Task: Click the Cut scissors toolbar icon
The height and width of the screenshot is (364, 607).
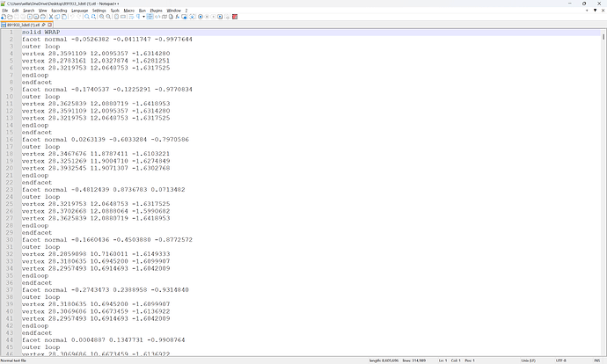Action: 51,17
